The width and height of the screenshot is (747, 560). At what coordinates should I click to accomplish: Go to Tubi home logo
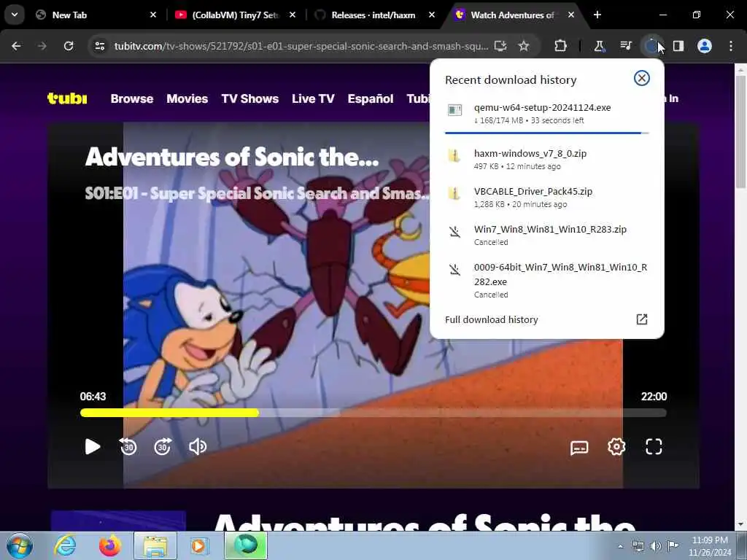(x=67, y=98)
